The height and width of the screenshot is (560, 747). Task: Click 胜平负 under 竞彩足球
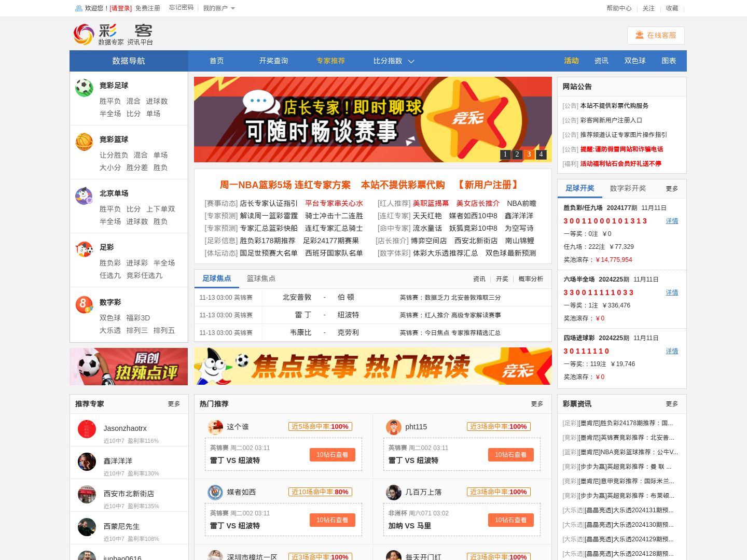pyautogui.click(x=110, y=101)
